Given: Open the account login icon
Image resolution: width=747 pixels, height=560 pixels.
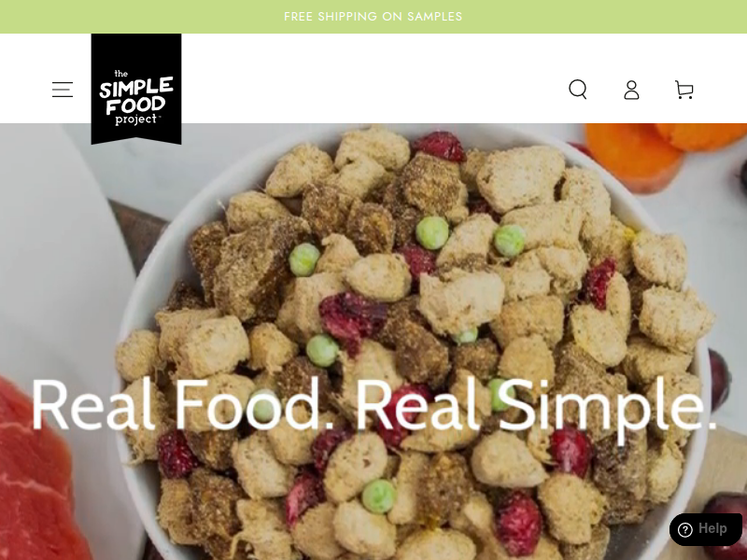Looking at the screenshot, I should click(x=632, y=90).
